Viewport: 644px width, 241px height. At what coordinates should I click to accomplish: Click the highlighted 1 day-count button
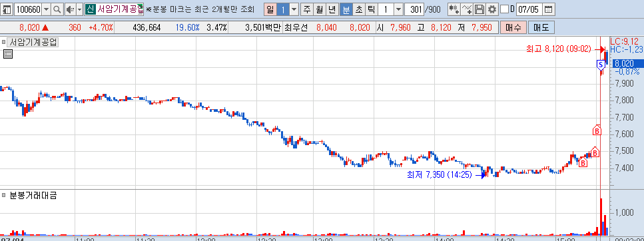[282, 9]
